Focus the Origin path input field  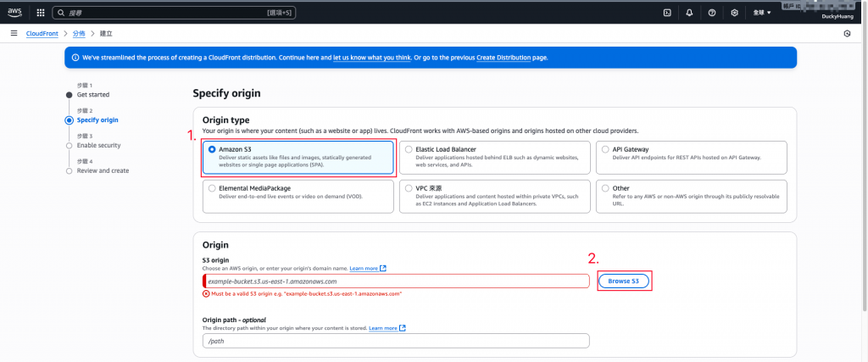397,341
